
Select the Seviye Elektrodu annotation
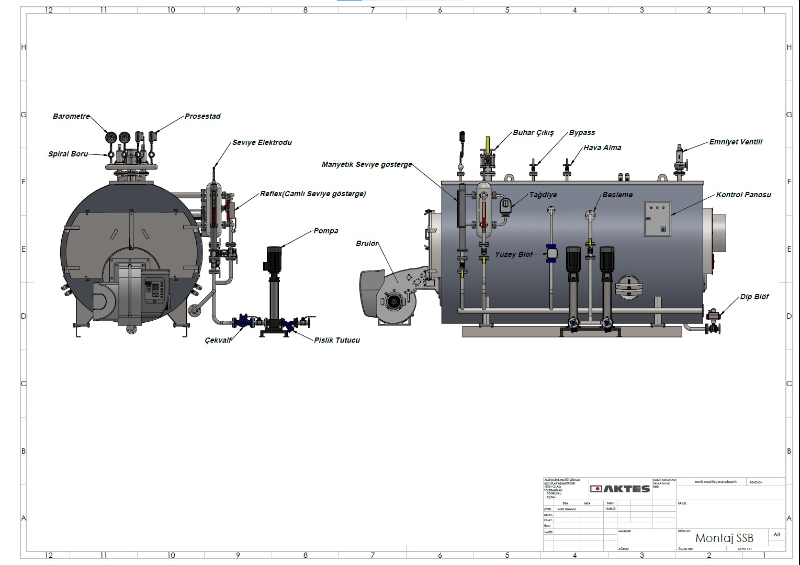click(262, 143)
